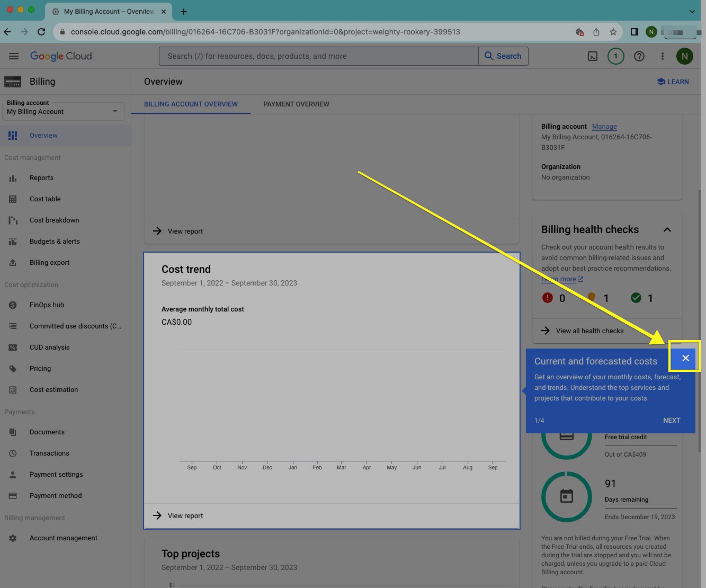Open the LEARN link
This screenshot has height=588, width=706.
[x=673, y=82]
